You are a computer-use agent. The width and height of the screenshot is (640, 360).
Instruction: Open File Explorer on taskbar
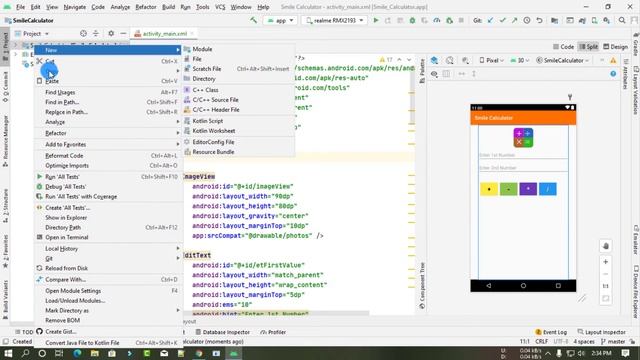(95, 353)
